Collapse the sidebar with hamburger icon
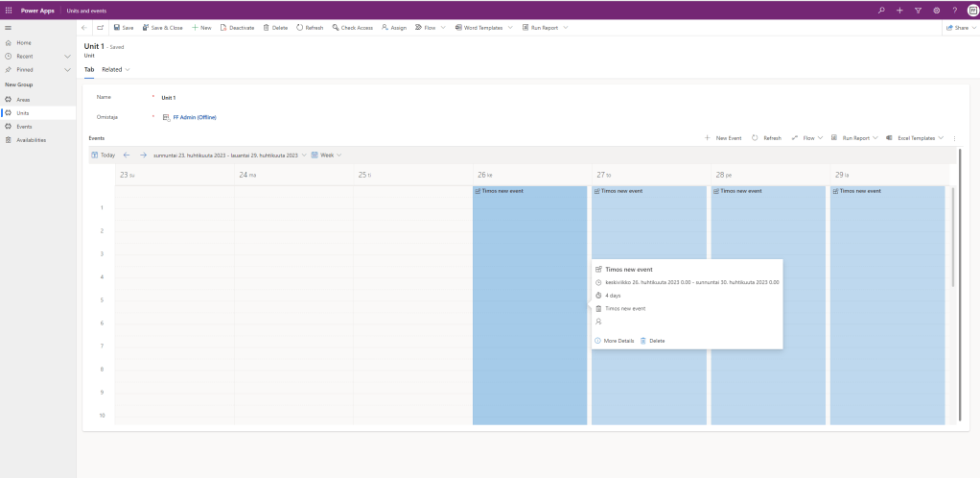The image size is (980, 478). pos(9,28)
